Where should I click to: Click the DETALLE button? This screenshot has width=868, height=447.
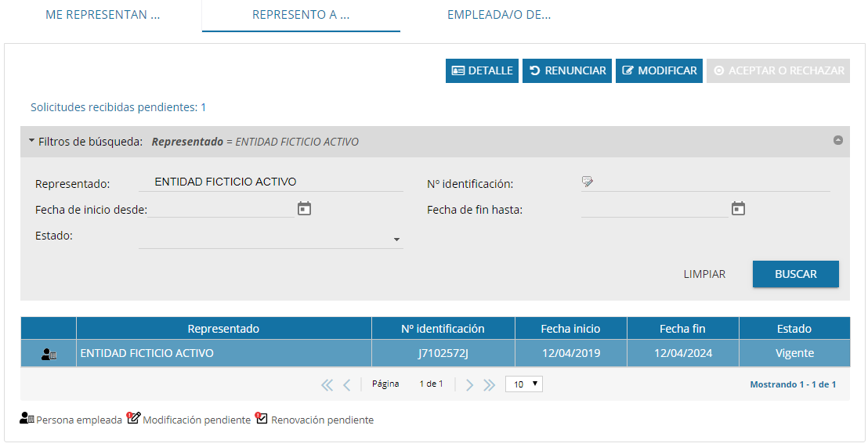click(x=482, y=70)
